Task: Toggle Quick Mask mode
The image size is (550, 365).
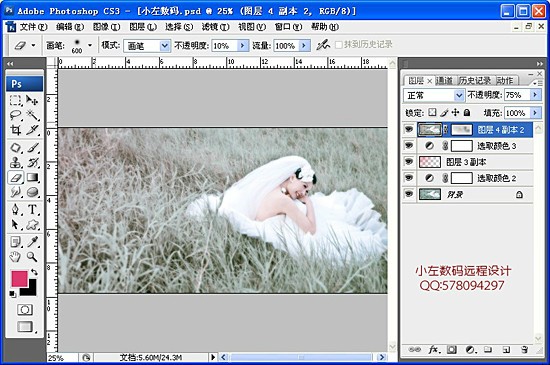Action: pos(25,310)
